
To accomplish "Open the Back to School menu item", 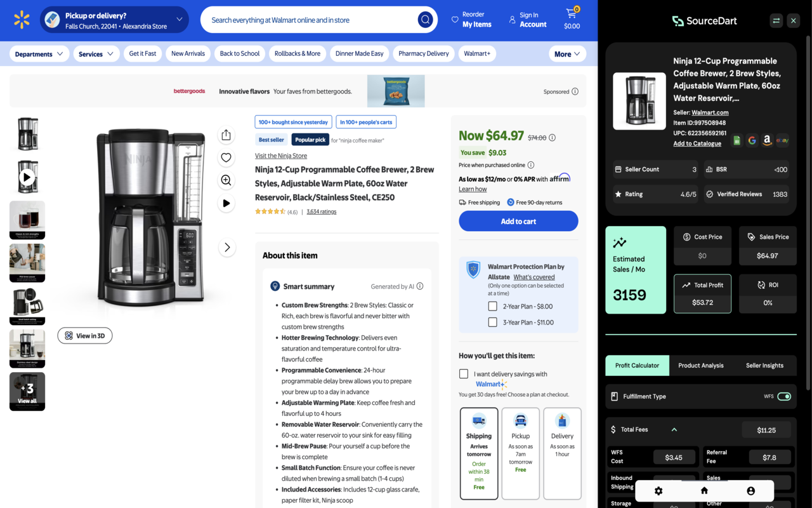I will (x=239, y=53).
